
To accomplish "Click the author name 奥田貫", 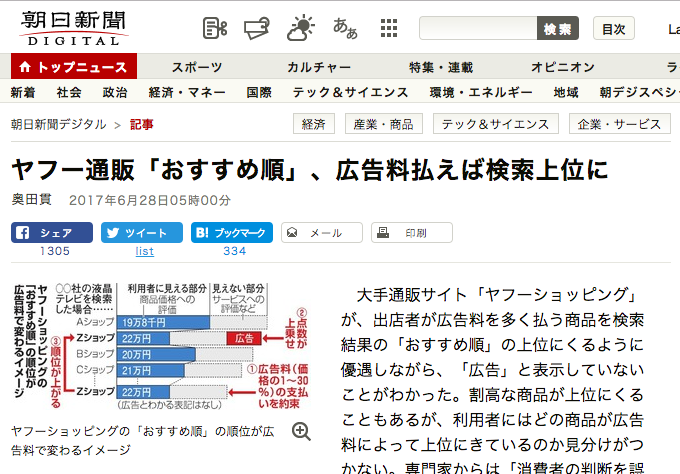I will click(32, 199).
